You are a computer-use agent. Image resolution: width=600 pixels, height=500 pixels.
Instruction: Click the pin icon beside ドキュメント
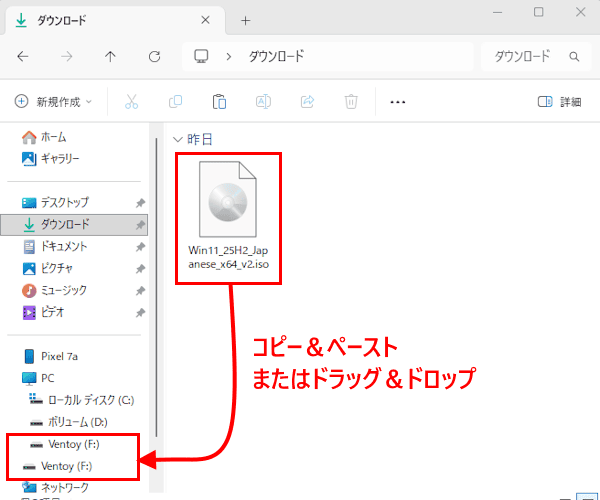[x=140, y=247]
